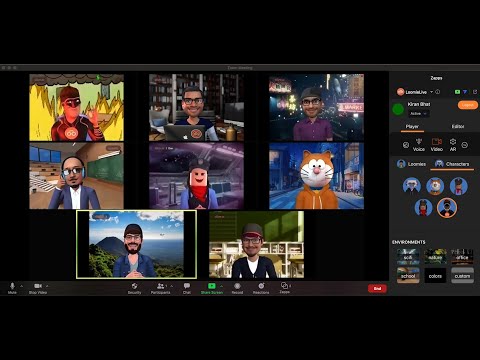
Task: Click the classroom avatar with headphones tile
Action: pyautogui.click(x=76, y=176)
